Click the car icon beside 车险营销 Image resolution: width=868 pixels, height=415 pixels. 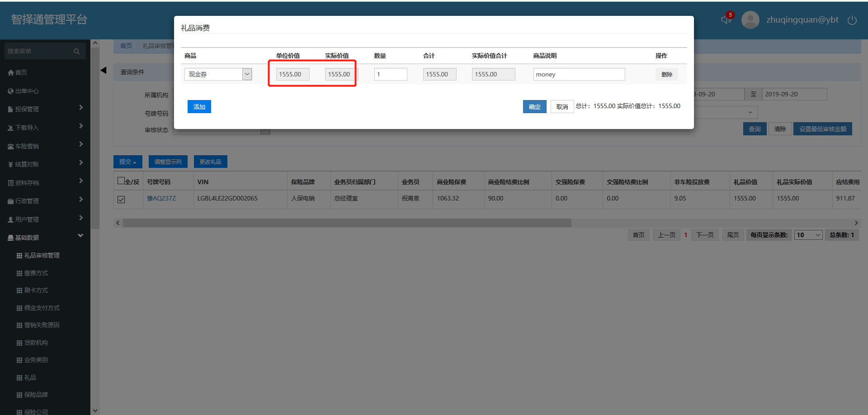pos(11,146)
